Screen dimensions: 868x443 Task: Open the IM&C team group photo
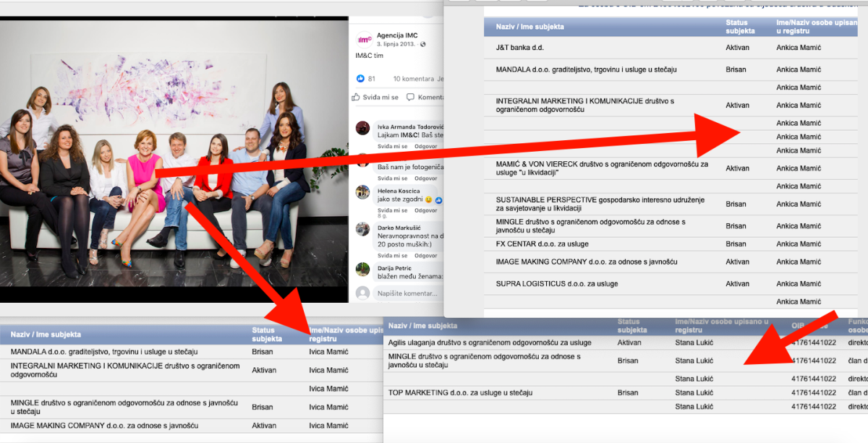pyautogui.click(x=174, y=159)
